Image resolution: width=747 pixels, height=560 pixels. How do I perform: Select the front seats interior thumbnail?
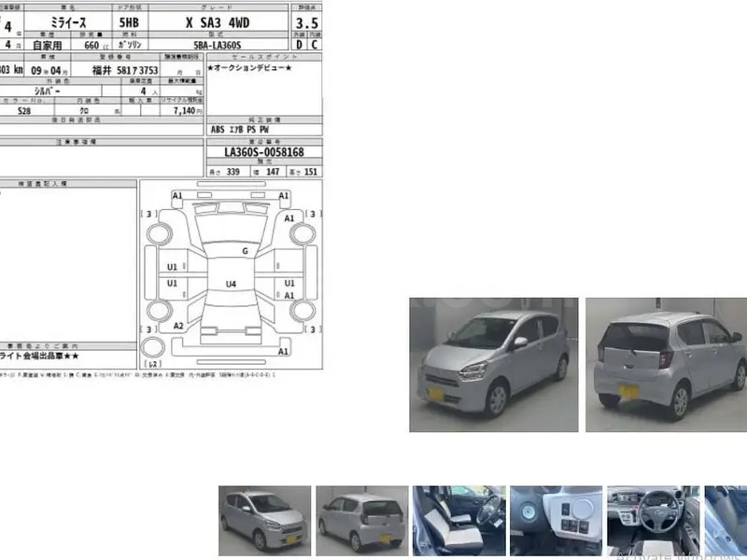click(458, 521)
